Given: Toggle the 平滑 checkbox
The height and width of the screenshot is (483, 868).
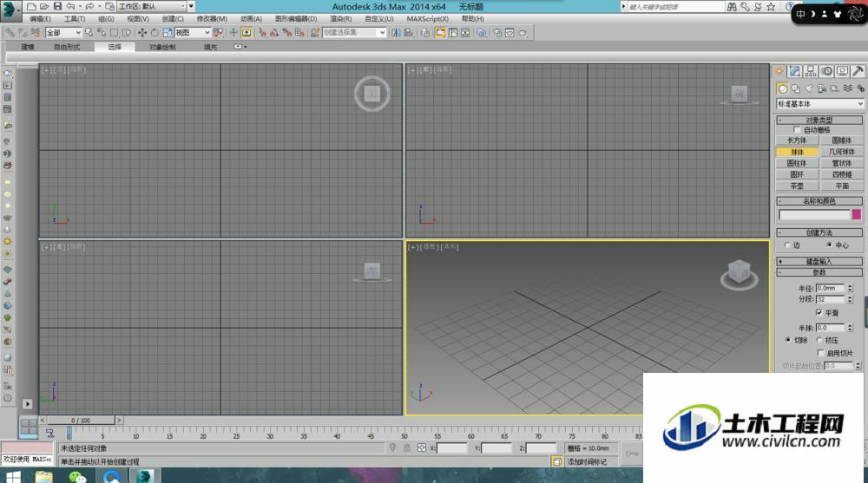Looking at the screenshot, I should (819, 312).
